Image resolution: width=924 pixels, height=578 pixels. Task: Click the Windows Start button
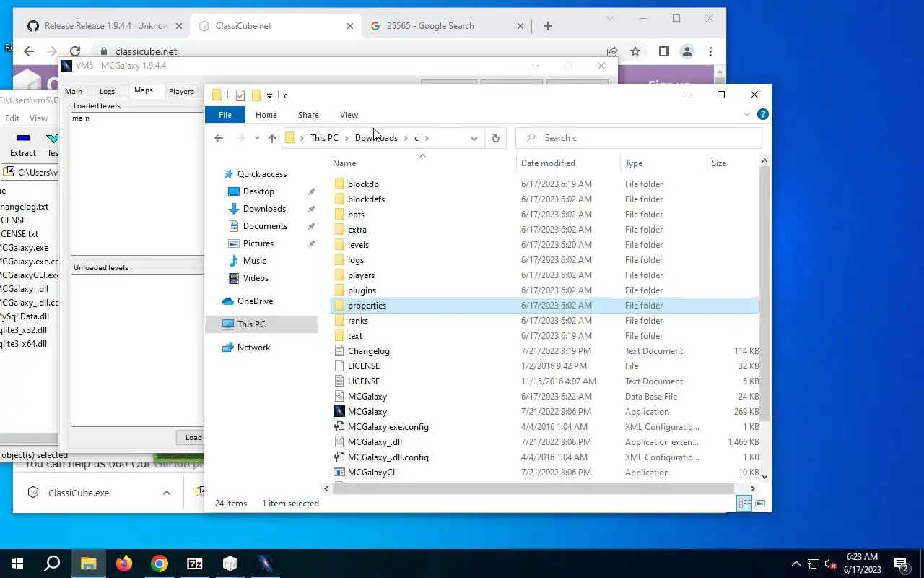[x=17, y=564]
